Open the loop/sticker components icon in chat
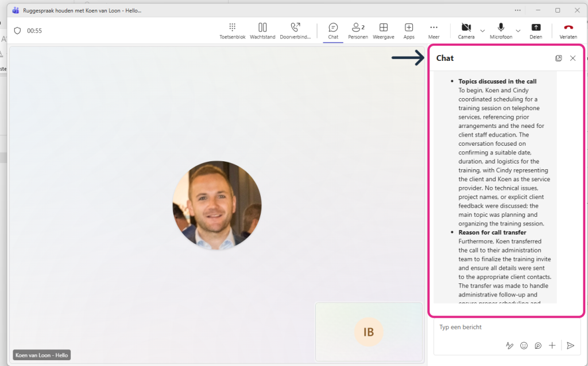Screen dimensions: 588x366 pyautogui.click(x=538, y=345)
